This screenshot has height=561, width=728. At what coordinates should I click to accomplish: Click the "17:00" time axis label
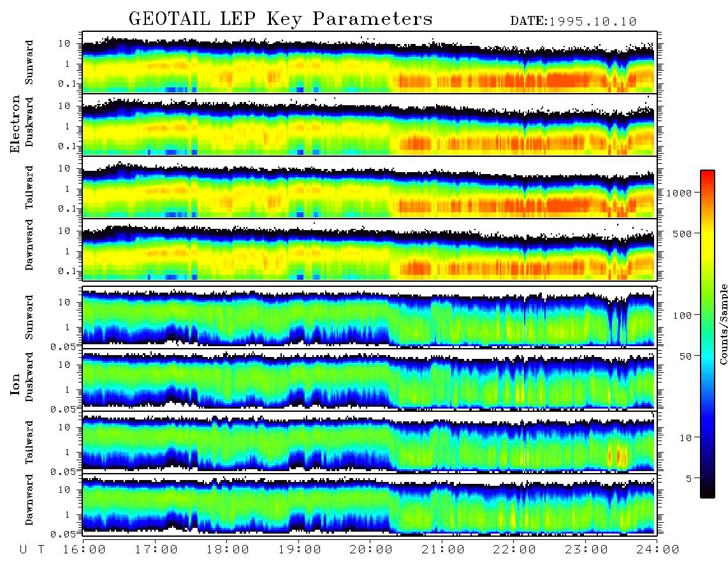pos(156,550)
